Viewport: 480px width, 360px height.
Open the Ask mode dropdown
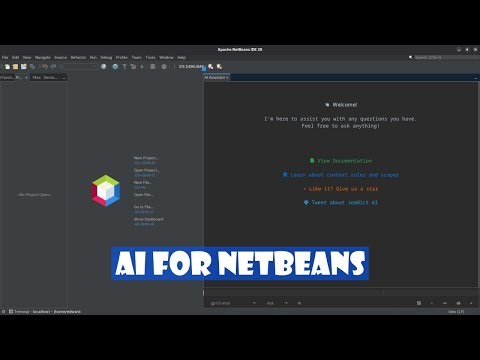click(x=277, y=303)
